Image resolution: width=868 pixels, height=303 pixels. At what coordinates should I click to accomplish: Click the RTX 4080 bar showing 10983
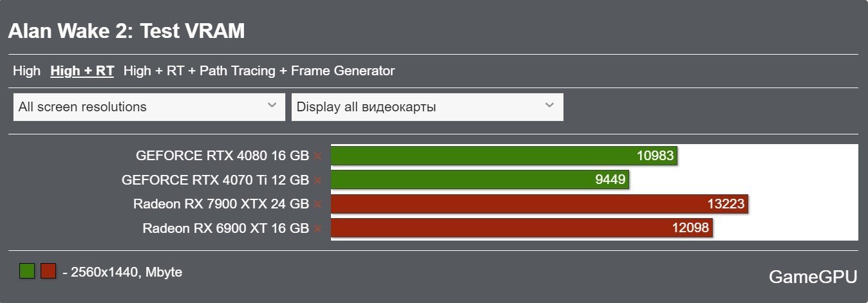point(504,156)
